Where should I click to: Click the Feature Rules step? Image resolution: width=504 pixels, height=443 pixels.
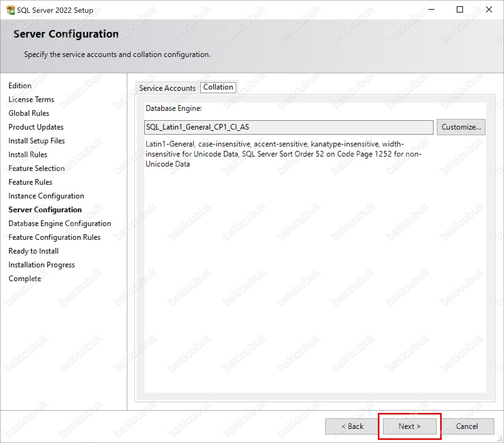(30, 182)
